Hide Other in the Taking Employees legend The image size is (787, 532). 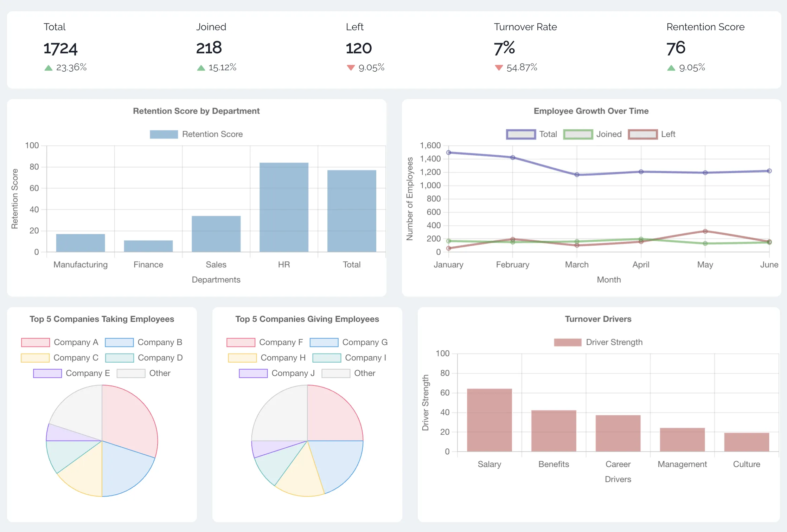pyautogui.click(x=131, y=373)
